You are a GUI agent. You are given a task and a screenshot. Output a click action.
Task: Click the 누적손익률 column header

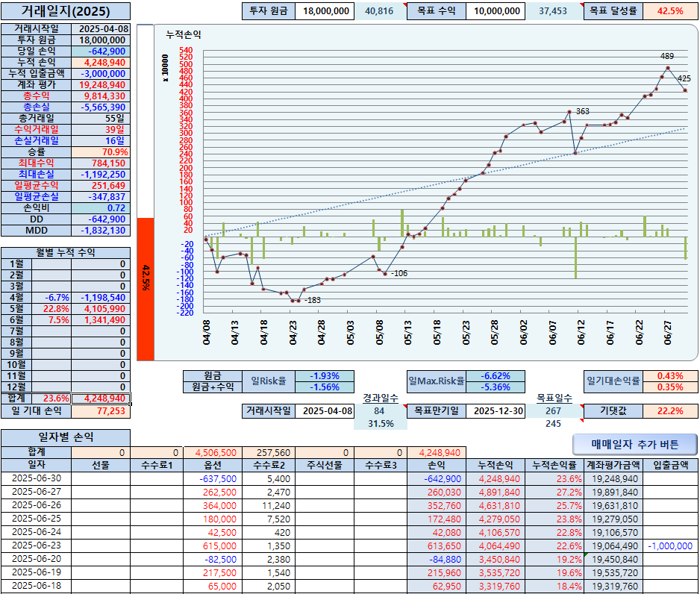[x=554, y=465]
